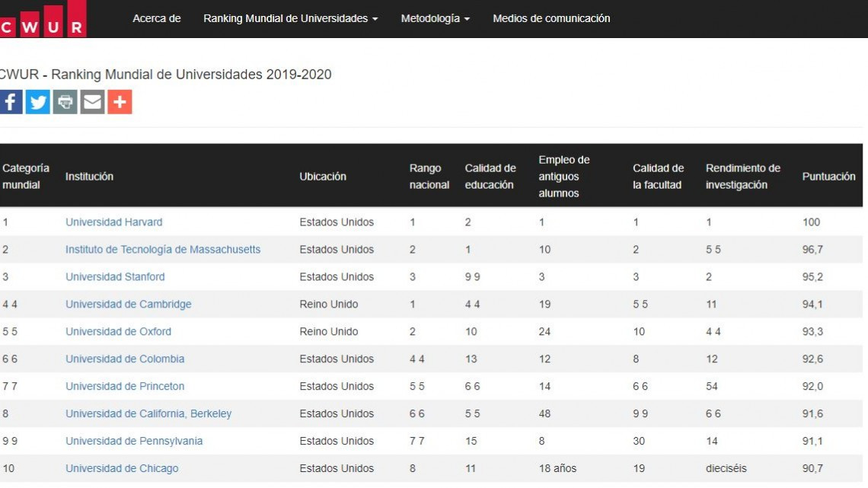Select Medios de comunicación in the navigation bar
This screenshot has height=488, width=868.
(551, 18)
